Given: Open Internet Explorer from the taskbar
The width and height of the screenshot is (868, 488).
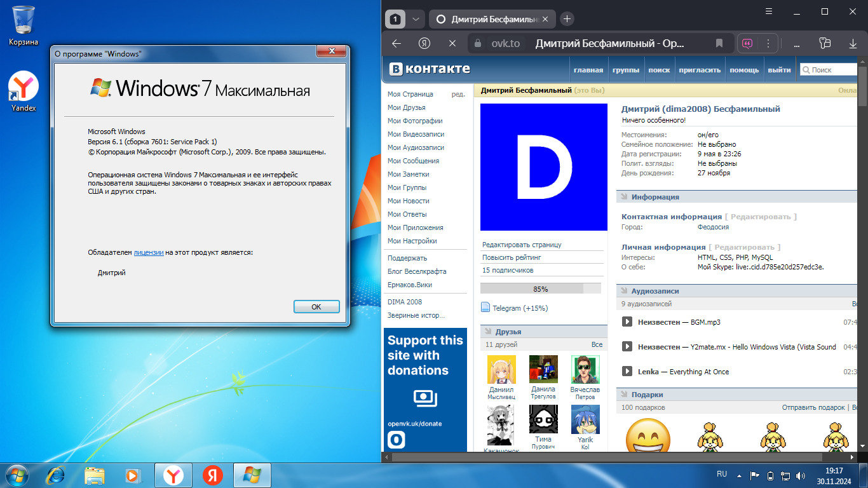Looking at the screenshot, I should pyautogui.click(x=55, y=475).
